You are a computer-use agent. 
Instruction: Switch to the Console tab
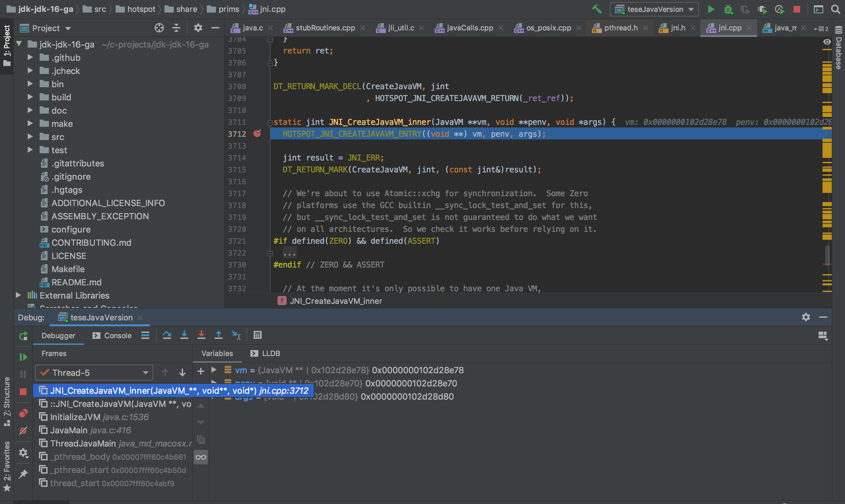tap(117, 335)
